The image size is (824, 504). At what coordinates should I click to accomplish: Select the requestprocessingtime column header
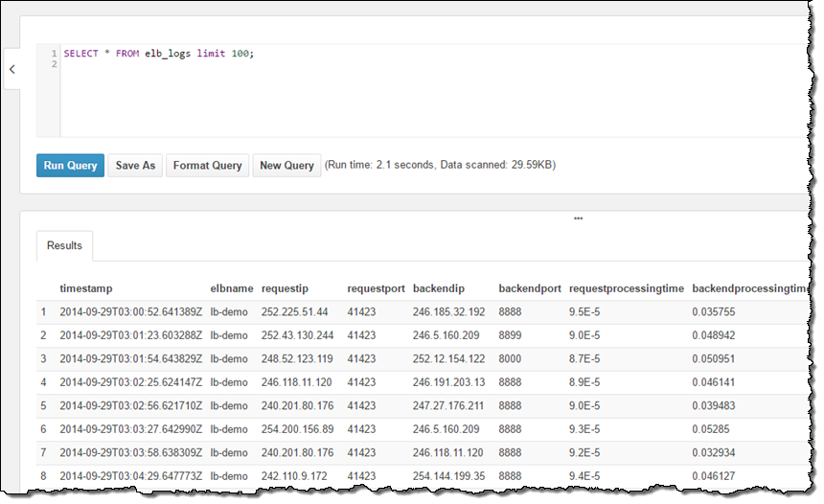click(x=627, y=287)
